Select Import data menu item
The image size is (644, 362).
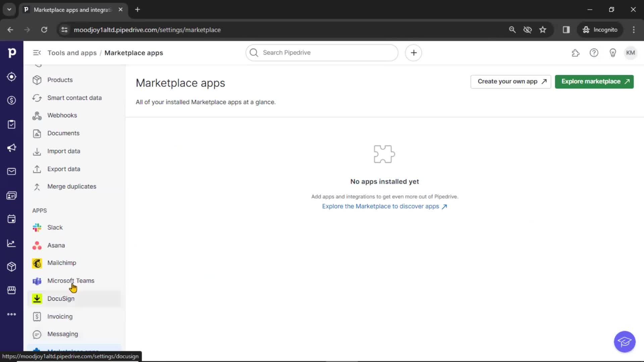coord(74,151)
